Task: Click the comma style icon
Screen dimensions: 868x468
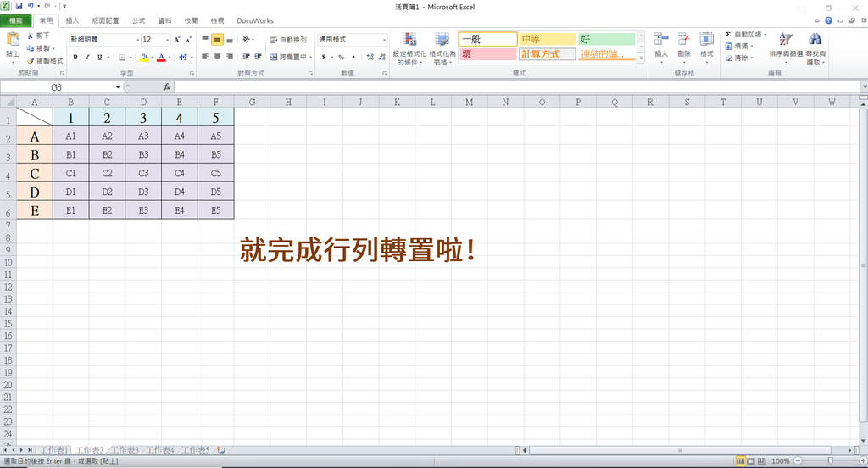Action: click(353, 57)
